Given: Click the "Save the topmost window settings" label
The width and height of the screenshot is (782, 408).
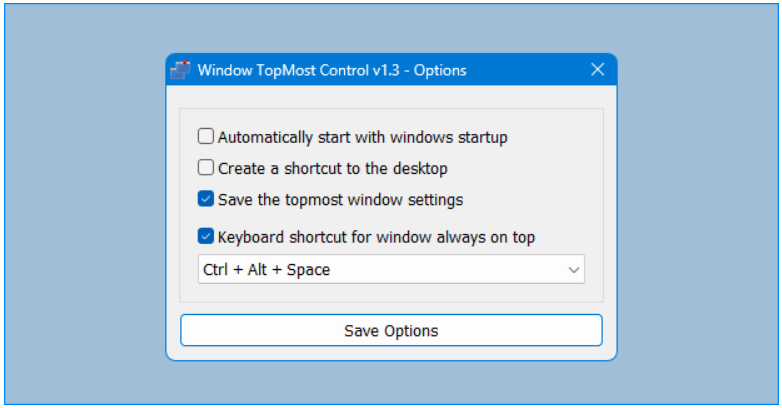Looking at the screenshot, I should coord(340,199).
